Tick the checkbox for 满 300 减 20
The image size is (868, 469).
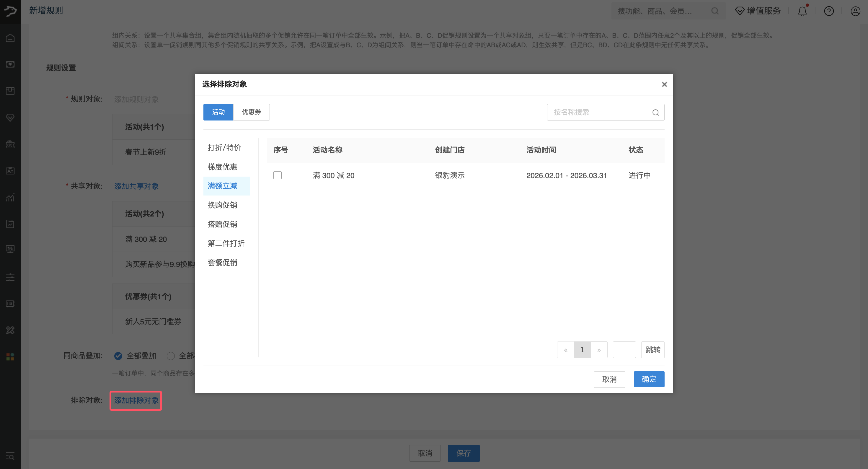tap(277, 175)
